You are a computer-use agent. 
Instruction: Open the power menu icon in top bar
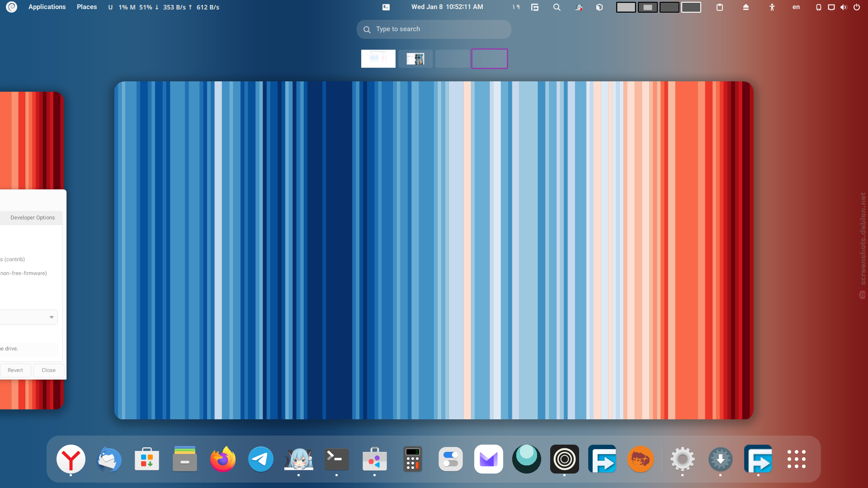(857, 7)
